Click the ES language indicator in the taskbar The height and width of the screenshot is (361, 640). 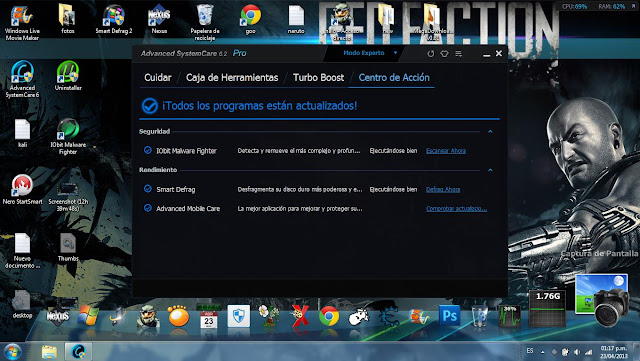530,351
